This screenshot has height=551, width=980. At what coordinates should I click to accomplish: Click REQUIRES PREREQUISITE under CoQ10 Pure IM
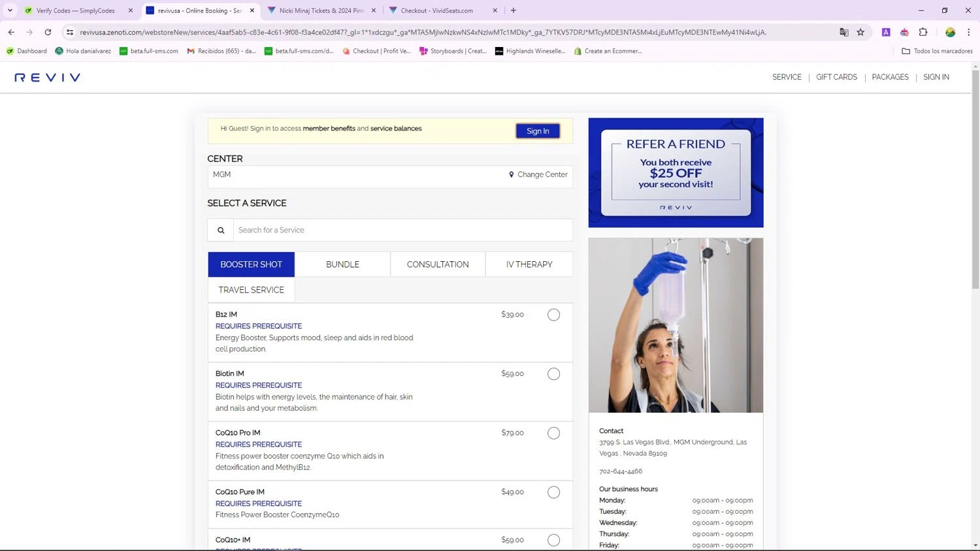[x=259, y=504]
